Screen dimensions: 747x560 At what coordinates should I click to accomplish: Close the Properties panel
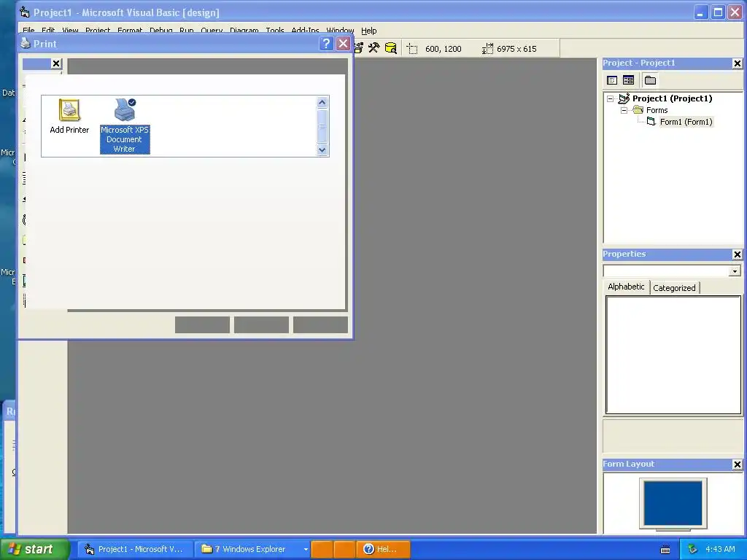click(x=737, y=254)
